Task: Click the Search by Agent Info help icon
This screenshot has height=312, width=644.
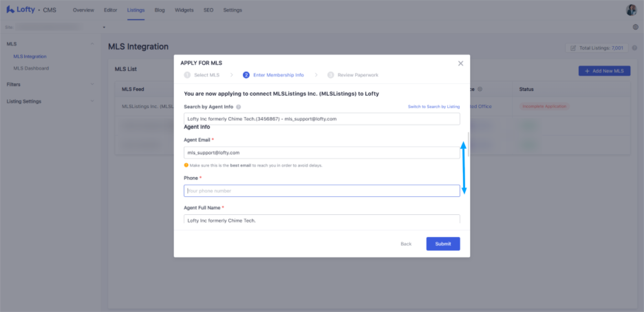Action: click(x=239, y=107)
